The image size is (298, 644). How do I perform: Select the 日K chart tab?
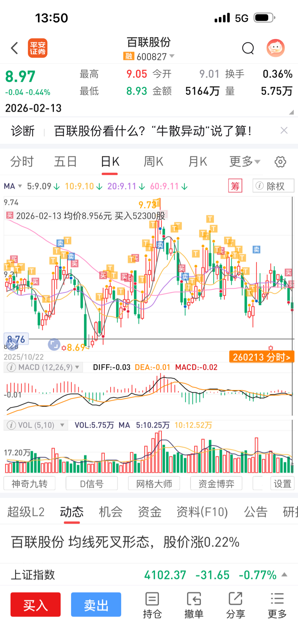pos(110,162)
